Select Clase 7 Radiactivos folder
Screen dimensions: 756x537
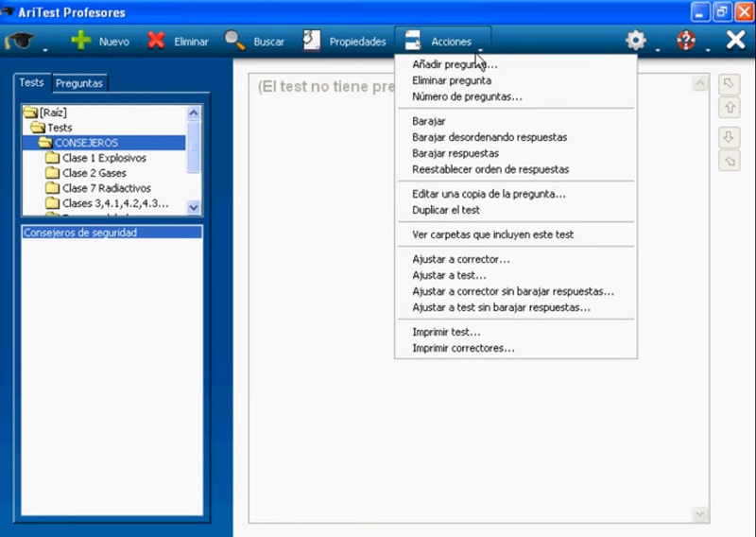click(x=98, y=188)
